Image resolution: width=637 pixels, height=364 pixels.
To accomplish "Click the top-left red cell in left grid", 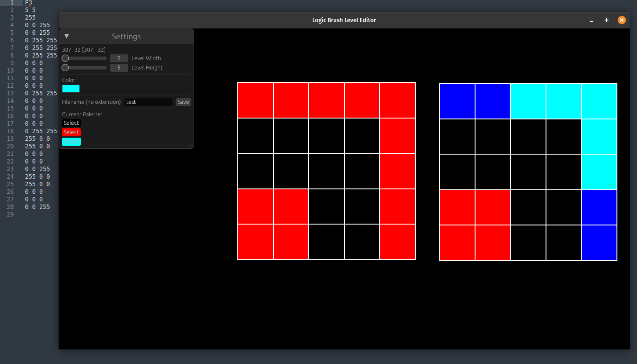I will (x=256, y=100).
